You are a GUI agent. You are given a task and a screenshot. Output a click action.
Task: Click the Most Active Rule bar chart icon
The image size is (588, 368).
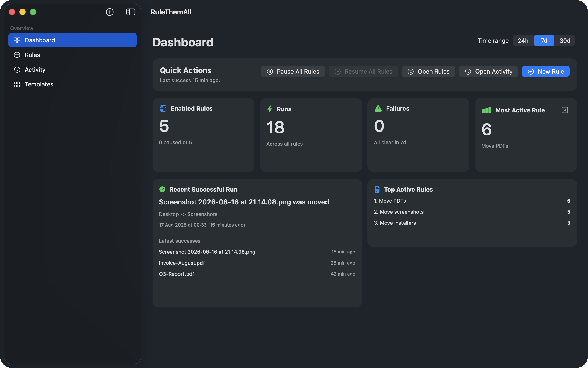click(486, 110)
